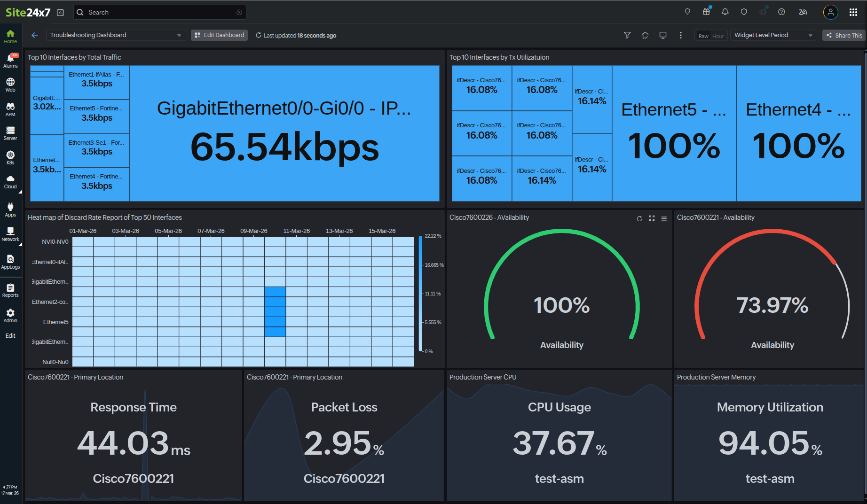The width and height of the screenshot is (867, 504).
Task: Open the dashboard more options kebab menu
Action: [x=681, y=35]
